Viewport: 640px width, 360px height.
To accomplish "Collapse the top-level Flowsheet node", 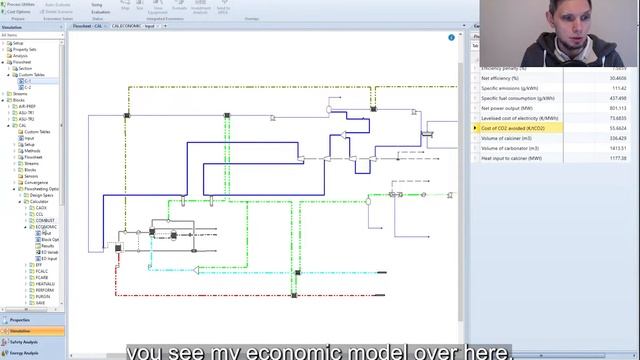I will (x=3, y=62).
